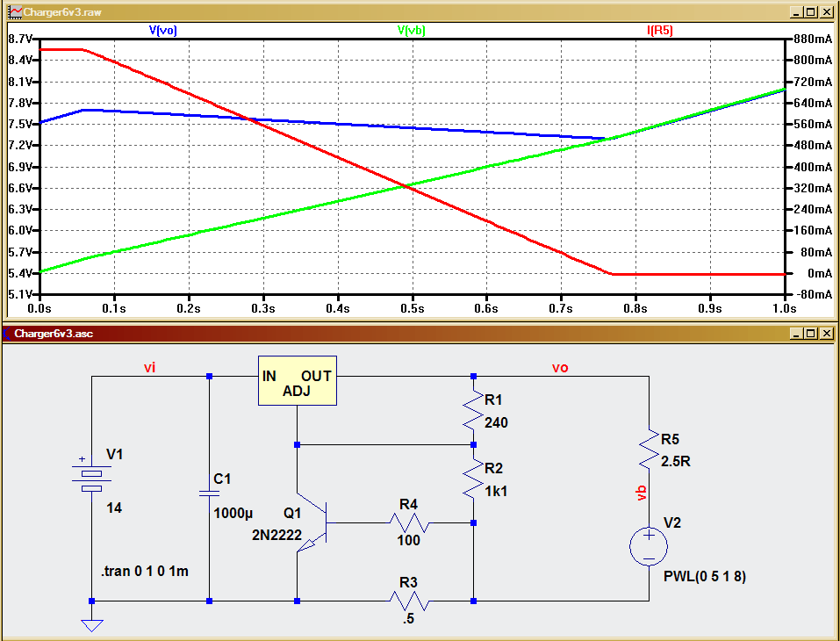Click the PWL(0 5 1 8) value text
This screenshot has width=840, height=641.
click(x=705, y=577)
